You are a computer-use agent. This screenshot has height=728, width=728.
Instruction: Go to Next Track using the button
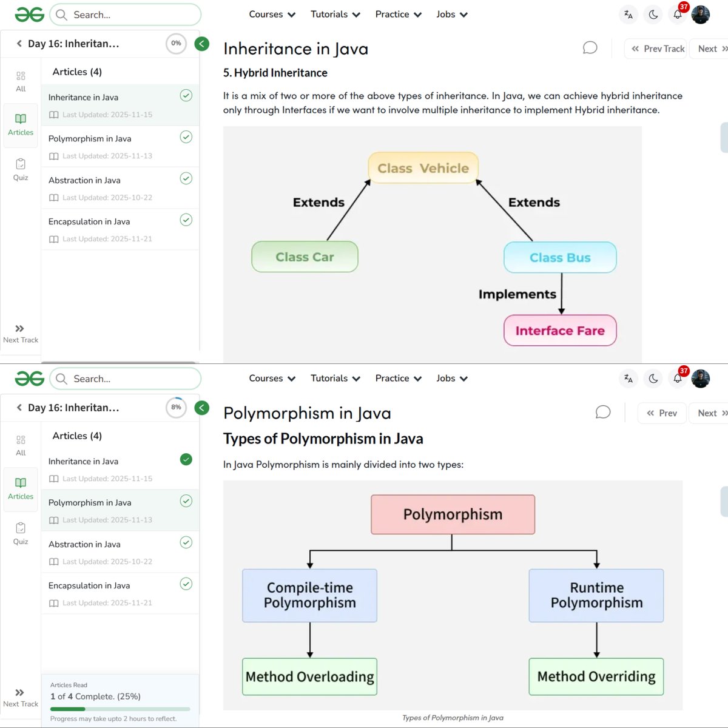pyautogui.click(x=20, y=332)
